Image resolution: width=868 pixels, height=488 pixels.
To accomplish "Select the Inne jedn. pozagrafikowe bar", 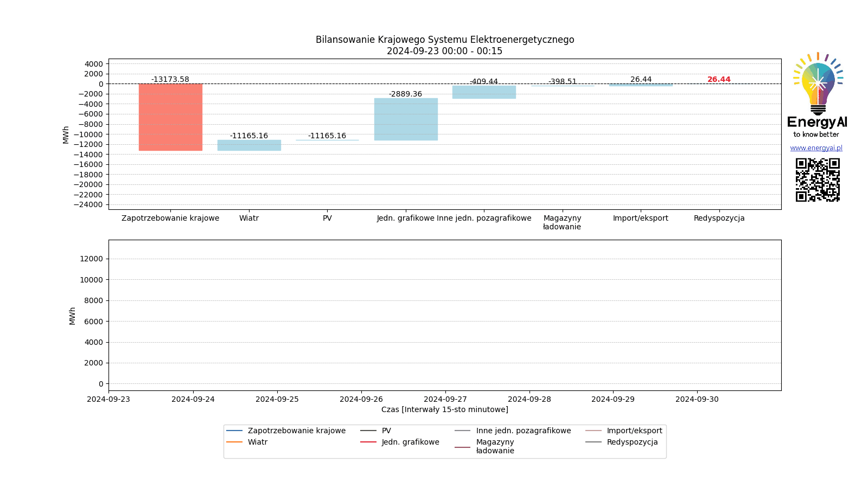I will 484,92.
